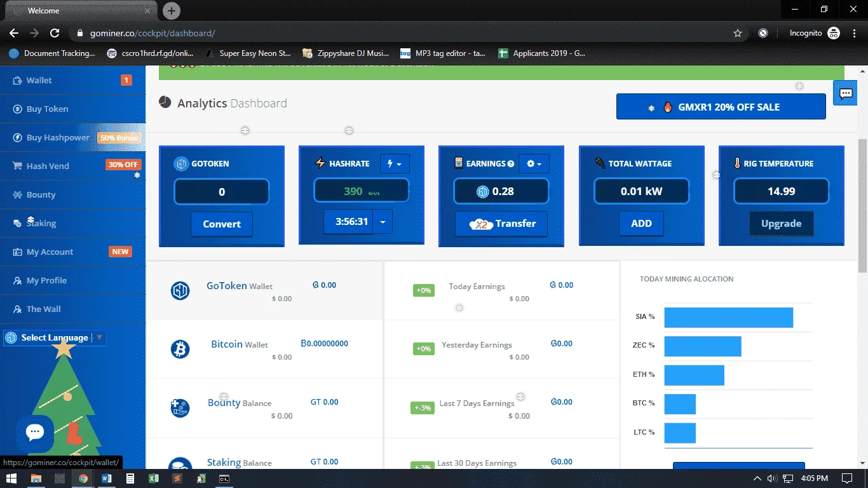The image size is (868, 488).
Task: Open the taskbar volume control
Action: click(773, 478)
